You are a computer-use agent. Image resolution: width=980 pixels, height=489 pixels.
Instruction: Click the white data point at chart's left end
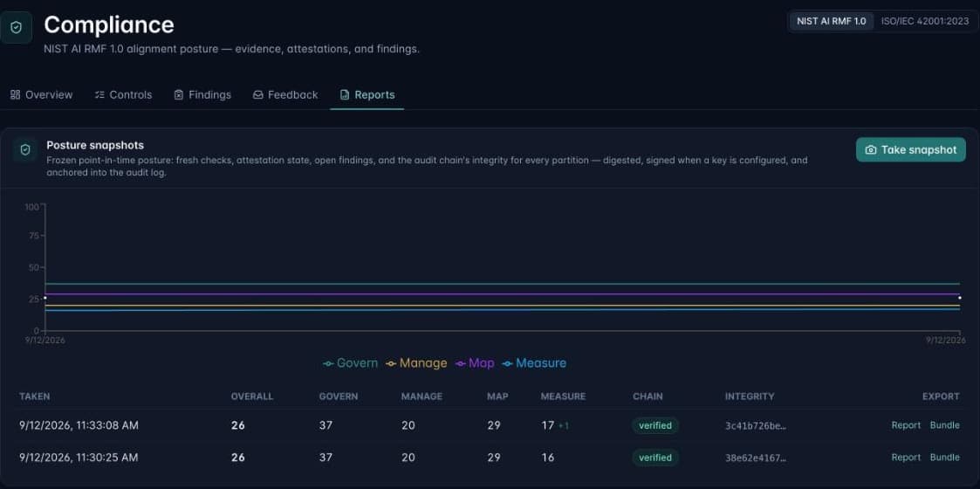point(45,298)
